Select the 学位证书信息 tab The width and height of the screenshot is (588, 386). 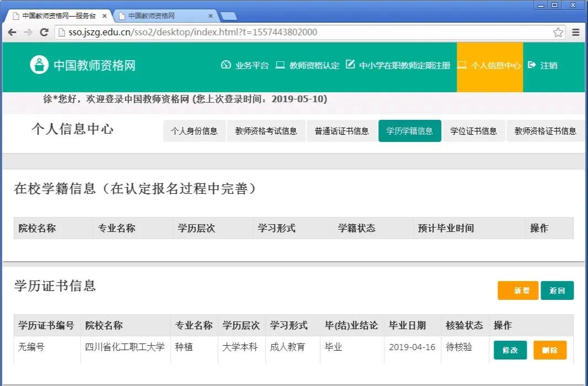[474, 131]
